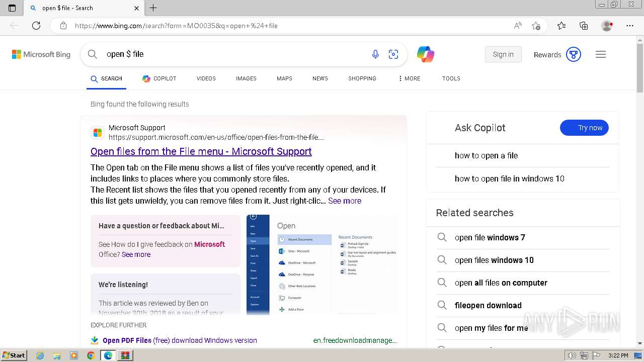The width and height of the screenshot is (644, 362).
Task: Switch to the SHOPPING tab
Action: tap(362, 78)
